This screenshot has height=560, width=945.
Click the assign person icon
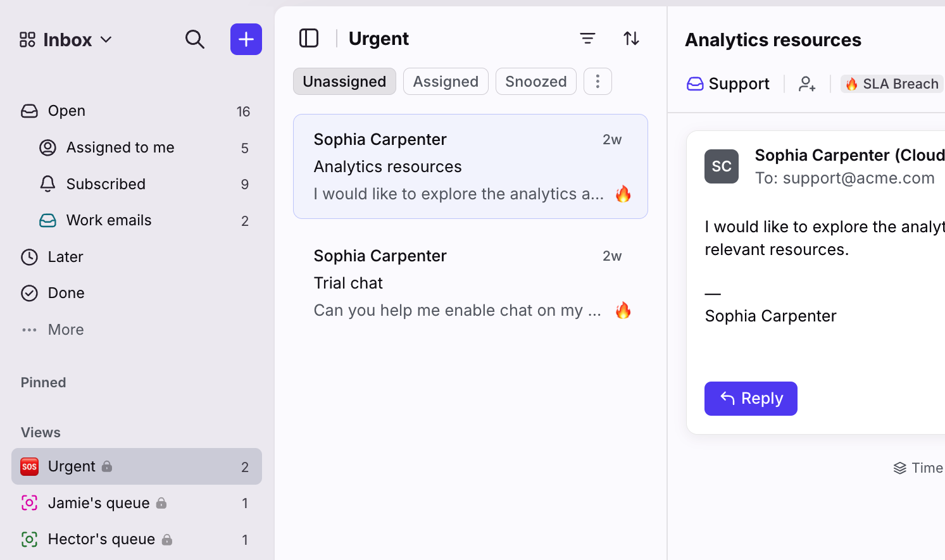pyautogui.click(x=807, y=84)
